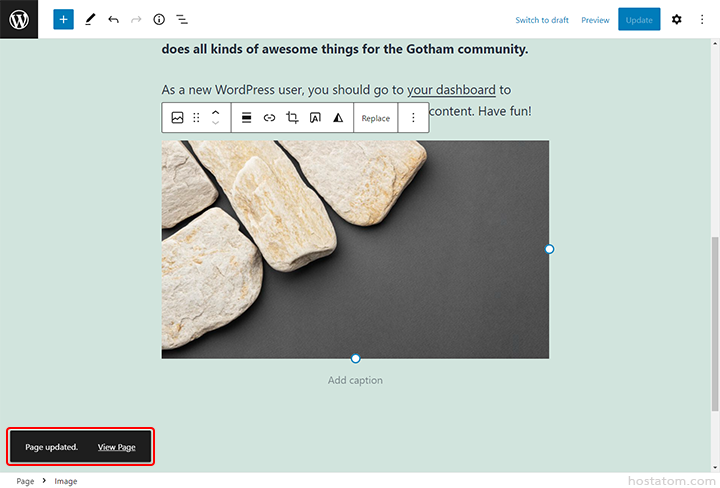Click the Add caption field
The height and width of the screenshot is (488, 720).
click(355, 380)
